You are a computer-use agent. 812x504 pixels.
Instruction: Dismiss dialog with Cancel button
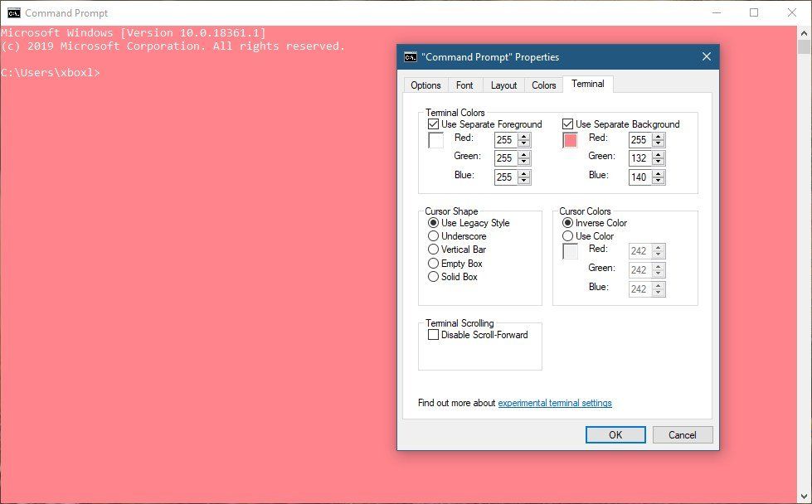pyautogui.click(x=682, y=434)
